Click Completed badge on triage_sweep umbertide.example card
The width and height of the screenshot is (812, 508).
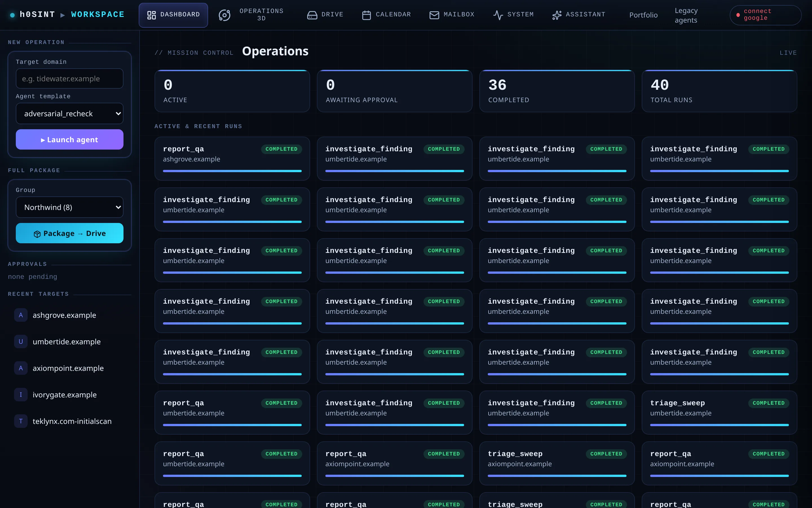pos(768,403)
